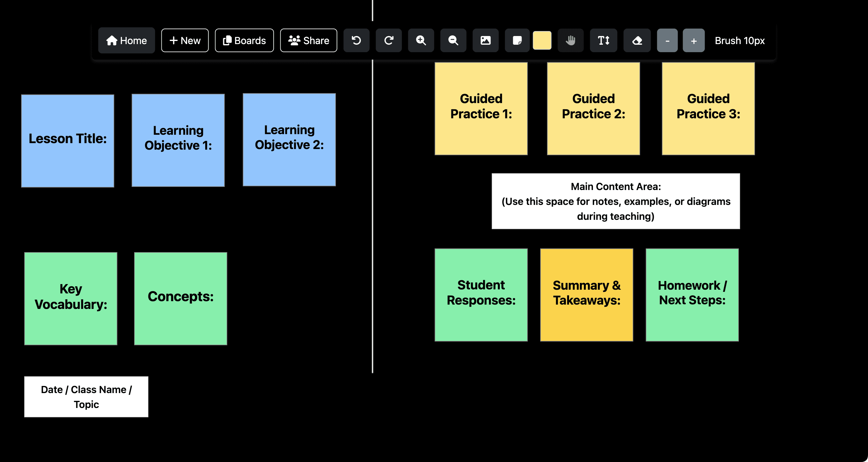This screenshot has width=868, height=462.
Task: Open the Boards panel
Action: coord(244,40)
